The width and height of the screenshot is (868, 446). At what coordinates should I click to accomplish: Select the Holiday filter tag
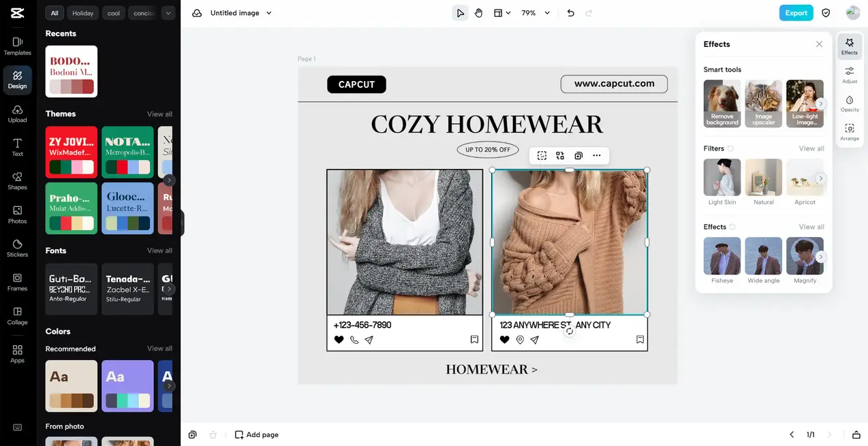(83, 13)
